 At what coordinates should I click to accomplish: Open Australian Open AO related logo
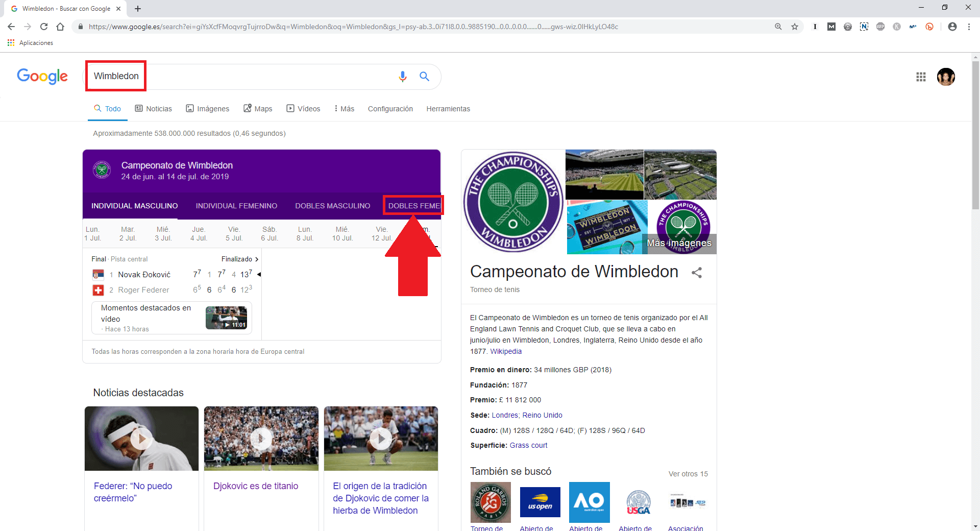pyautogui.click(x=590, y=502)
